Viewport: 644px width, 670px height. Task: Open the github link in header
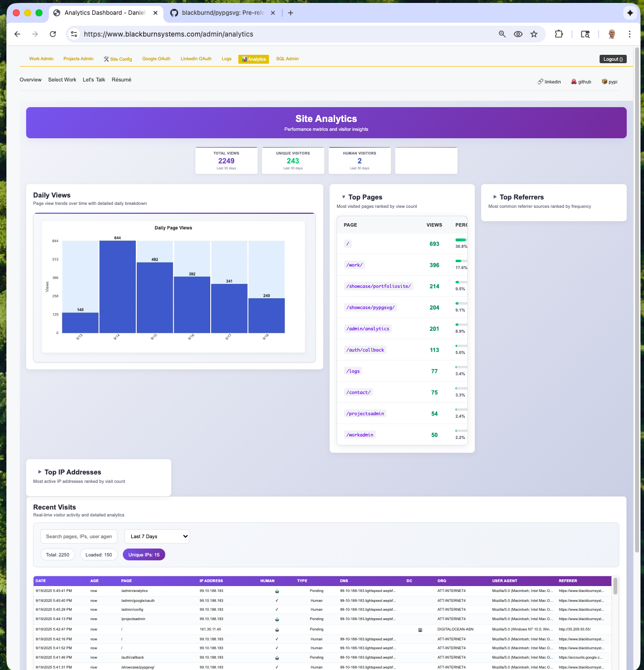pos(581,82)
